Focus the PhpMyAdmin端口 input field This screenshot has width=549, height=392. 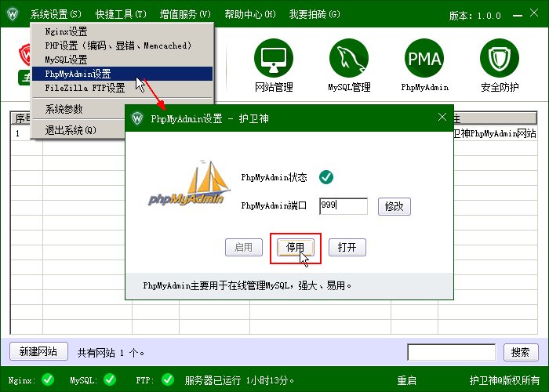click(344, 206)
